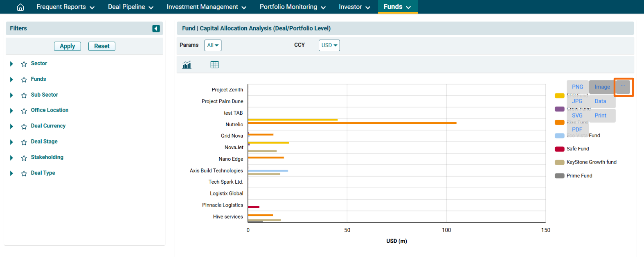The height and width of the screenshot is (257, 644).
Task: Click the Apply filters button
Action: pyautogui.click(x=68, y=46)
